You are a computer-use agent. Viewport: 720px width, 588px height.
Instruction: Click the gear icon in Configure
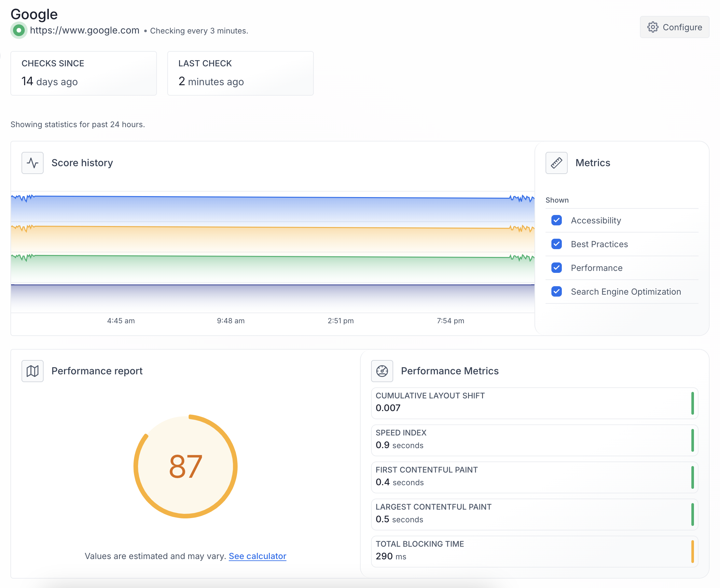click(x=653, y=27)
